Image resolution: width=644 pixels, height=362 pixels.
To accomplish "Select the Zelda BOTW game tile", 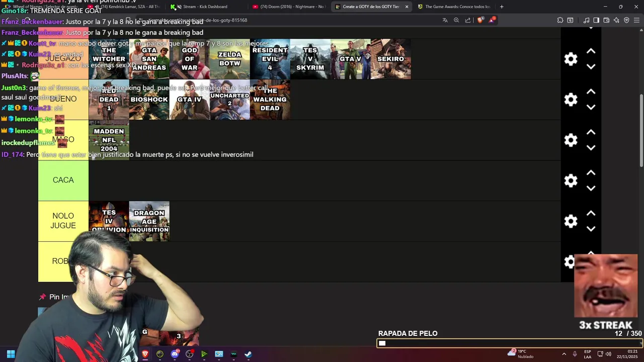I will pos(229,59).
